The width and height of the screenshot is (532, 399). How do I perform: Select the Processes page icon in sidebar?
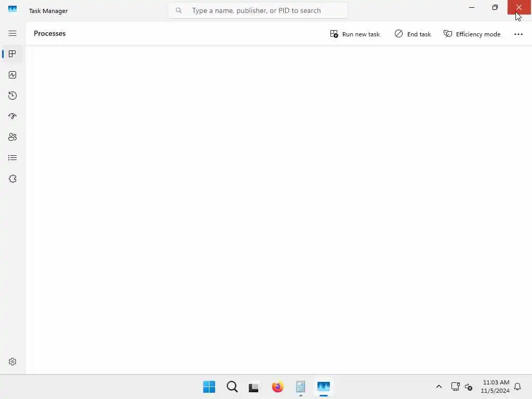coord(12,54)
